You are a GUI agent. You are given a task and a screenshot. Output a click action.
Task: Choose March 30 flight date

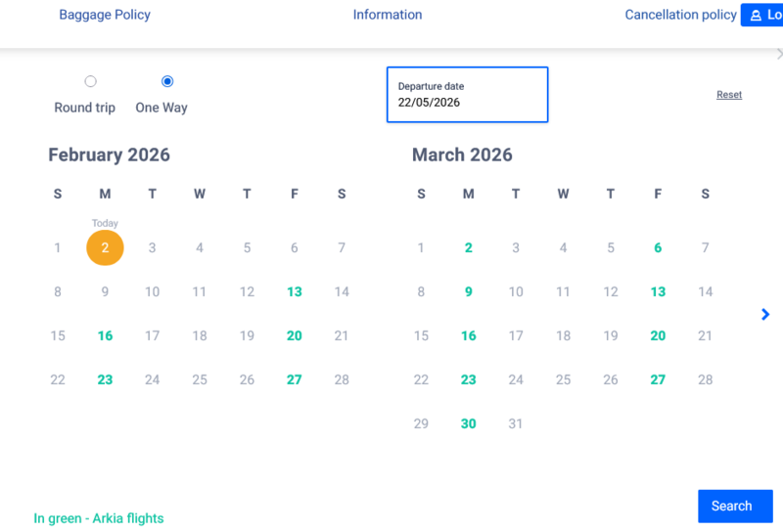[x=469, y=423]
